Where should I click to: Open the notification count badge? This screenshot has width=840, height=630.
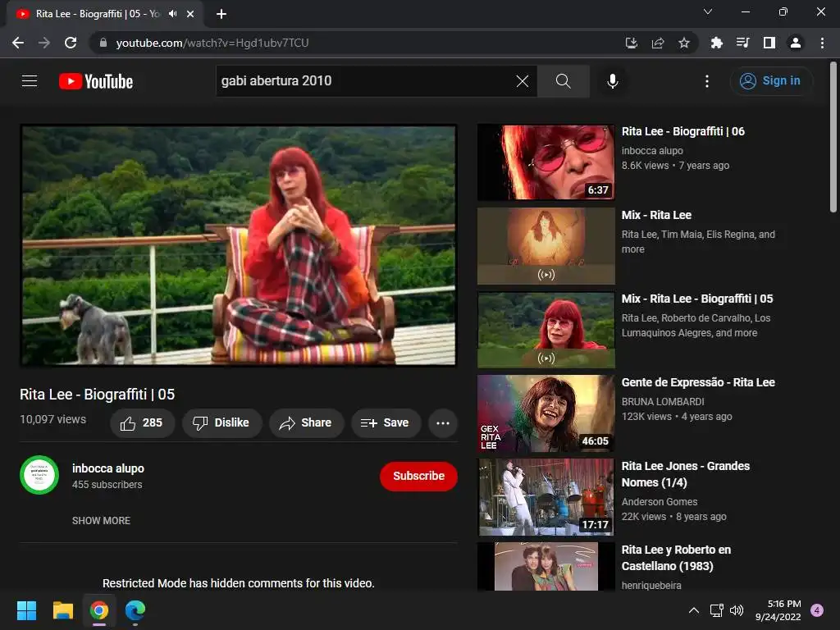pyautogui.click(x=817, y=610)
